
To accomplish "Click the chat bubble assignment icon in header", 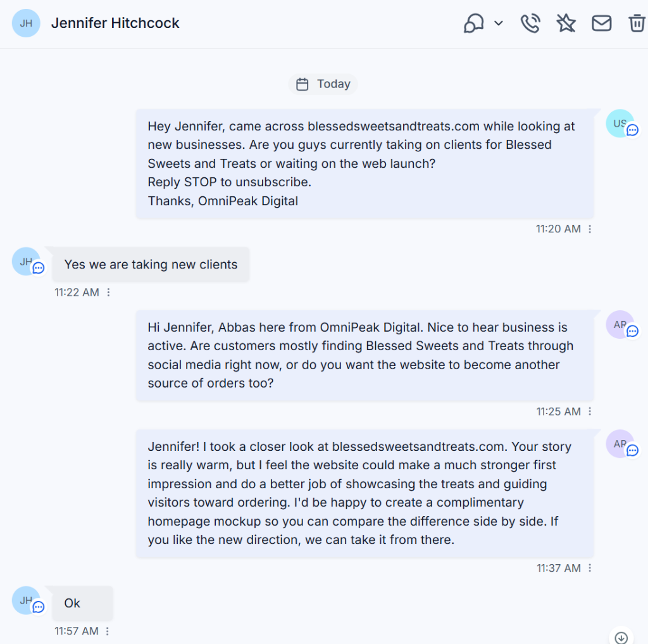I will point(473,23).
